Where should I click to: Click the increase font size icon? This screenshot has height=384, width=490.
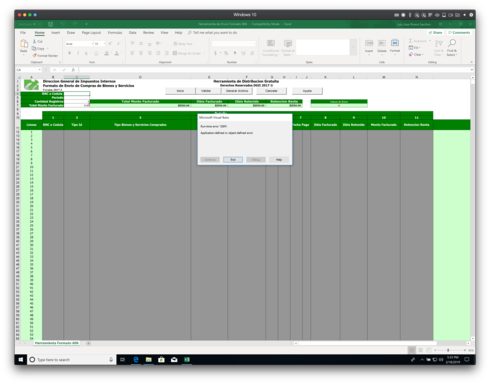click(x=110, y=44)
